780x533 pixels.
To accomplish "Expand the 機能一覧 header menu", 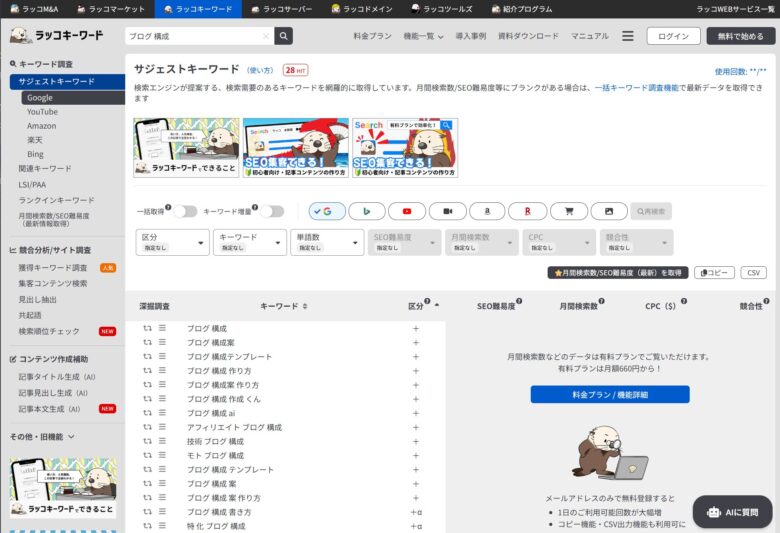I will (423, 36).
